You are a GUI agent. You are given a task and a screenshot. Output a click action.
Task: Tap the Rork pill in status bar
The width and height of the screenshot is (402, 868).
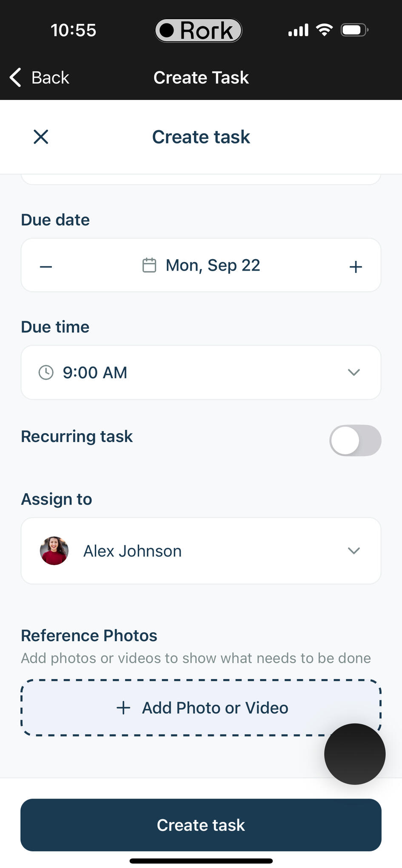click(198, 30)
